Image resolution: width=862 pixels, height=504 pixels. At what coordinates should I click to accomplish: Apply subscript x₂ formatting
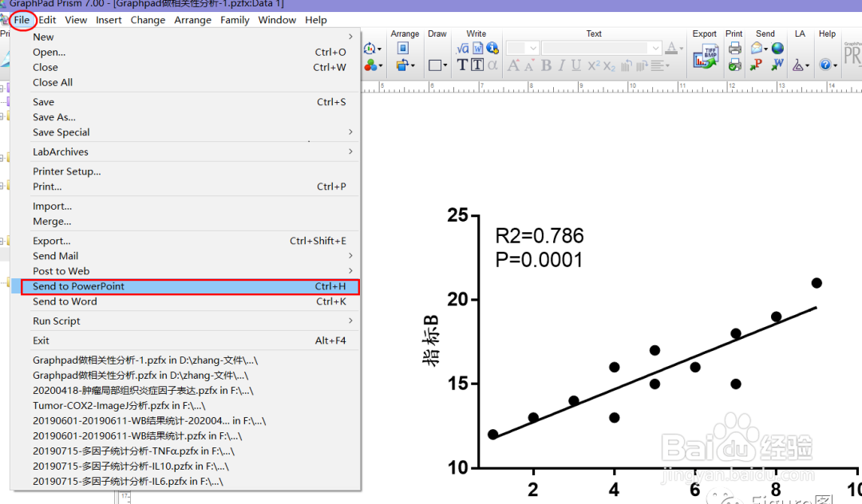click(x=609, y=66)
